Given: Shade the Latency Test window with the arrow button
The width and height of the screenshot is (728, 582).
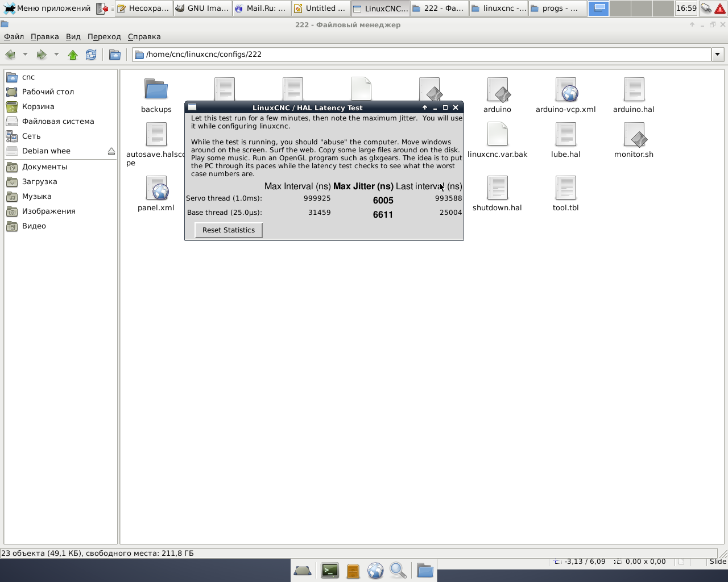Looking at the screenshot, I should click(x=425, y=107).
